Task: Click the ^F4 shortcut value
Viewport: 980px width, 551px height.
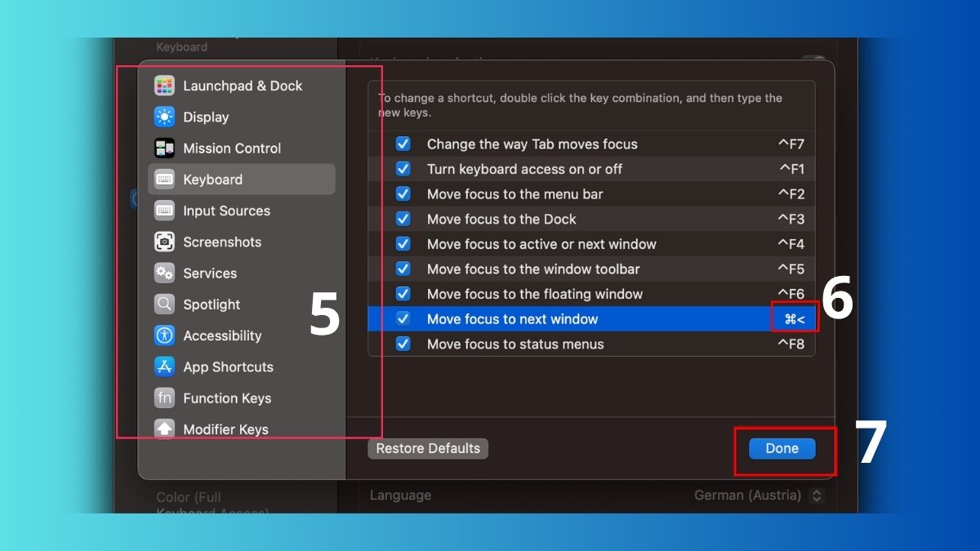Action: pyautogui.click(x=791, y=244)
